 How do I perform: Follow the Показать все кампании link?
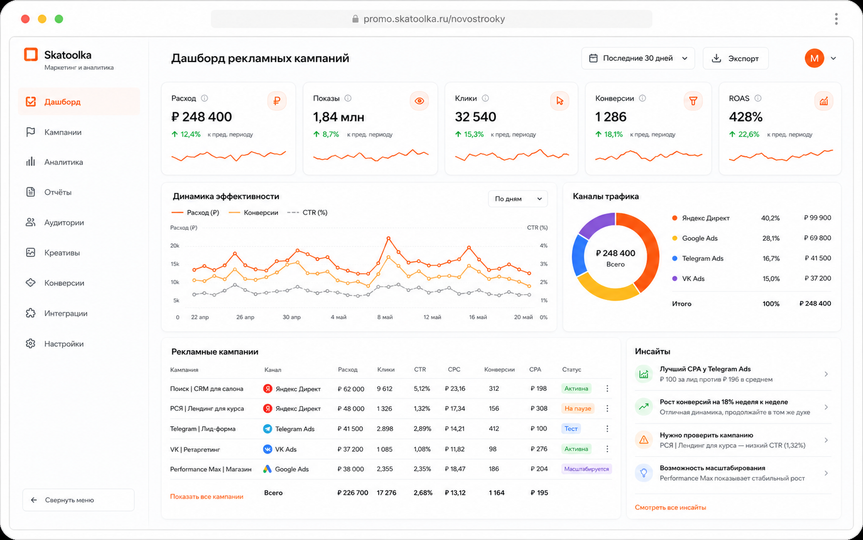pos(206,497)
